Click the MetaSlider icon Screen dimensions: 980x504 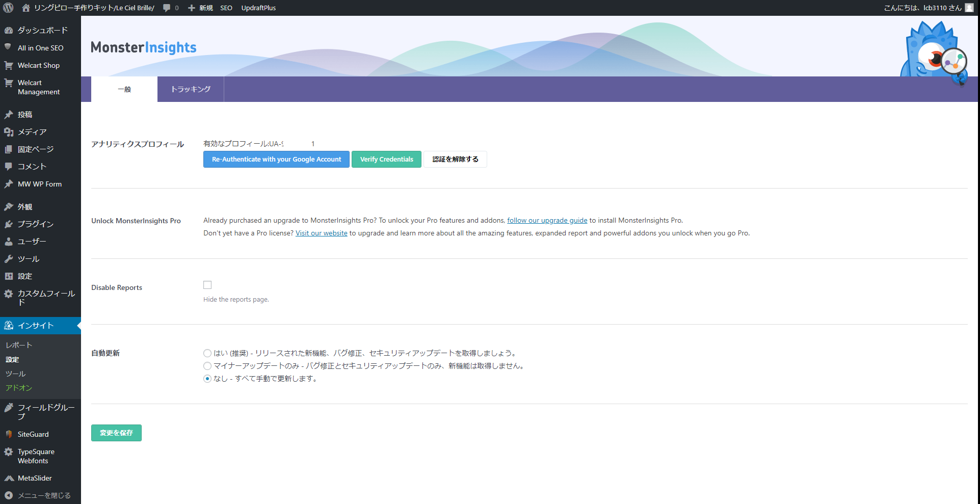click(9, 478)
